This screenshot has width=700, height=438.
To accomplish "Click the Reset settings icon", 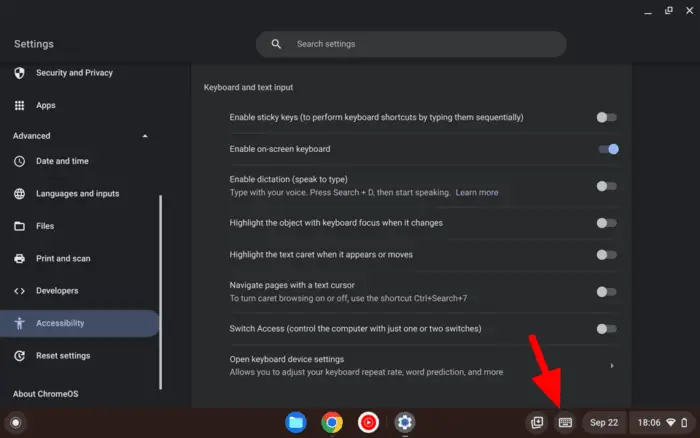I will tap(19, 356).
